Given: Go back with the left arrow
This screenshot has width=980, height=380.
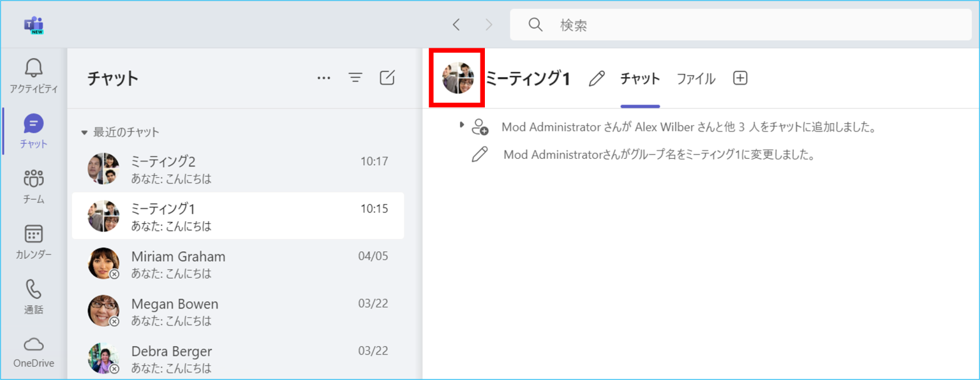Looking at the screenshot, I should 456,24.
